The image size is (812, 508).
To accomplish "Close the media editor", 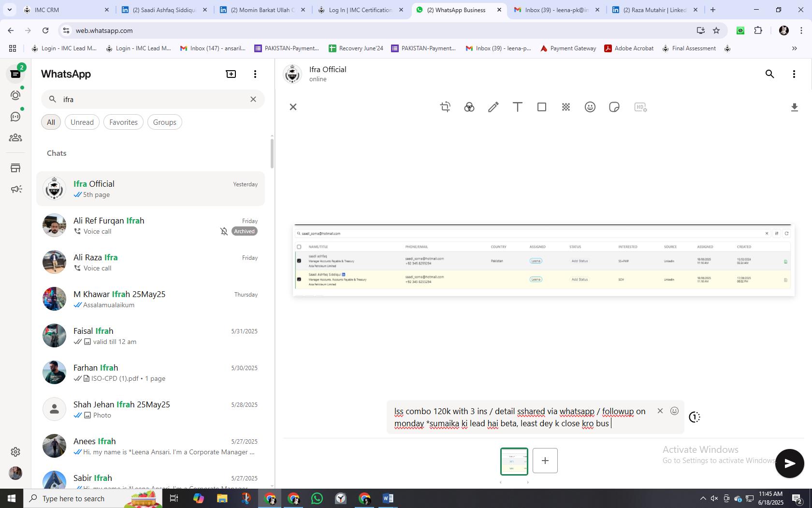I will pos(293,107).
